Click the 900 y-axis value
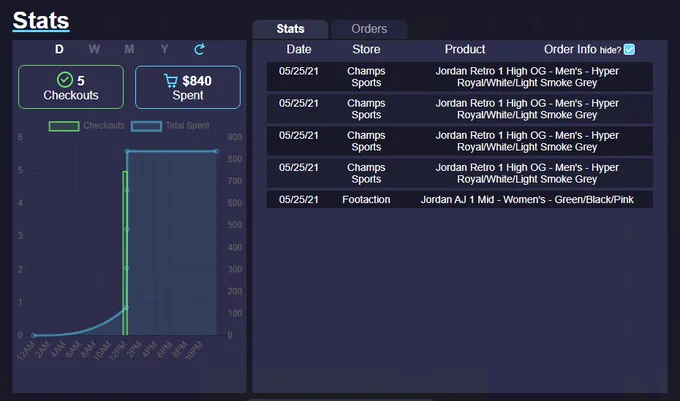This screenshot has width=680, height=401. [235, 137]
